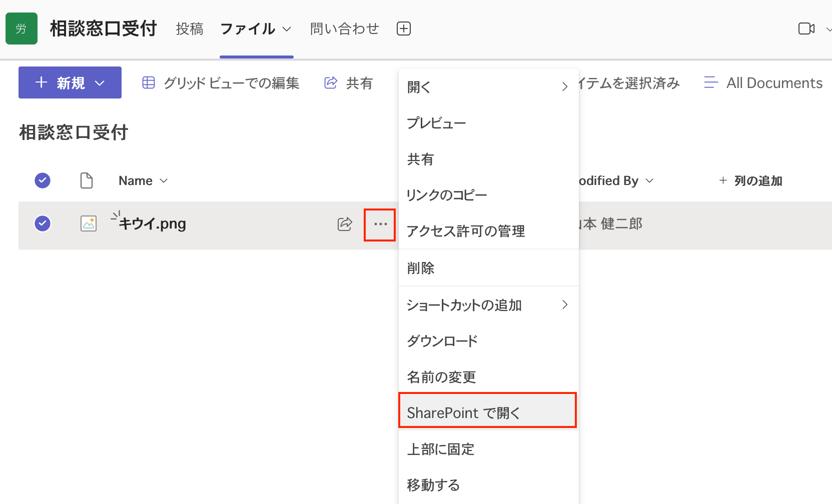Expand the ショートカットの追加 submenu arrow
The width and height of the screenshot is (832, 504).
[x=565, y=304]
